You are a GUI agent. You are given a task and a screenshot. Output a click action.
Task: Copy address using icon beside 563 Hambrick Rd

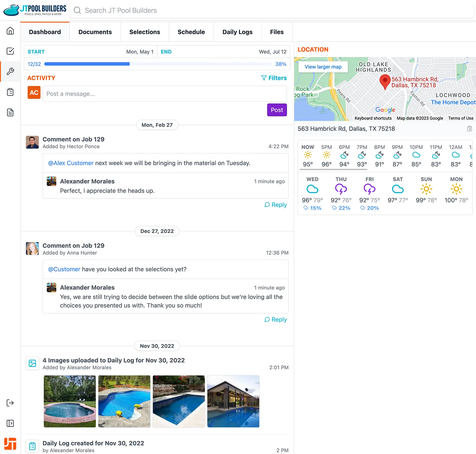469,129
